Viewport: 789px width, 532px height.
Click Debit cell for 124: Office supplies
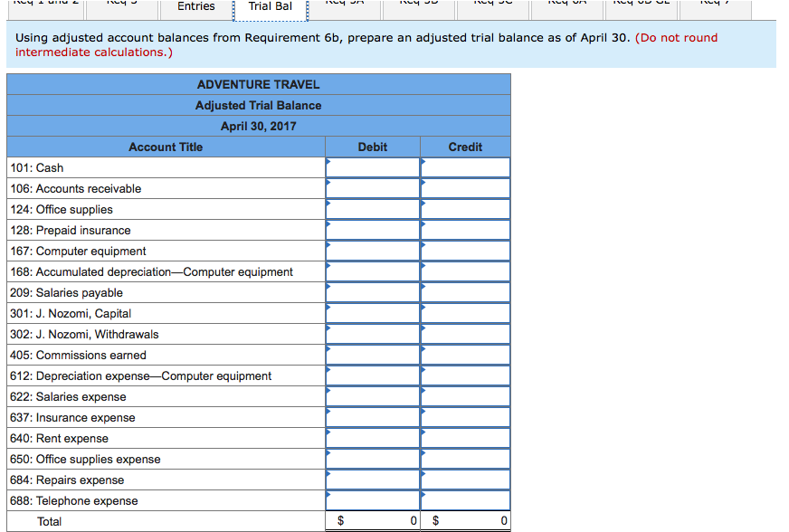click(373, 209)
